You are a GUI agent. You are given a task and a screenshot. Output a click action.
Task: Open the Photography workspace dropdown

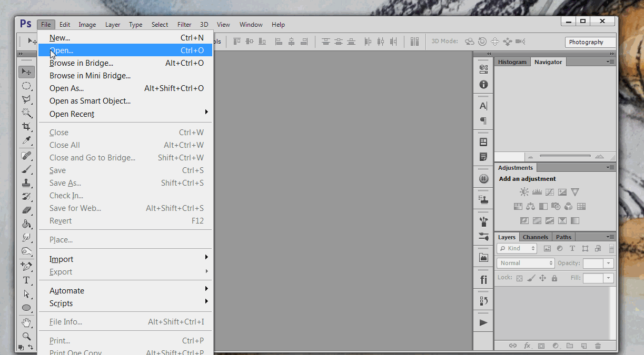[x=590, y=42]
